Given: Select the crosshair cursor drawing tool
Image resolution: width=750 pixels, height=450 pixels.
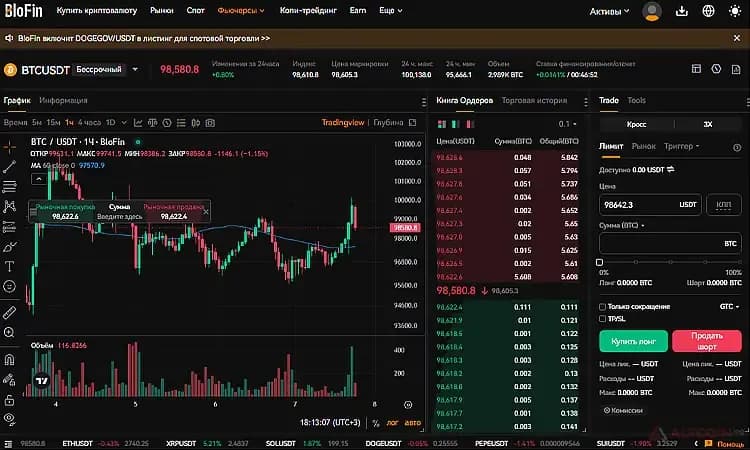Looking at the screenshot, I should tap(10, 147).
